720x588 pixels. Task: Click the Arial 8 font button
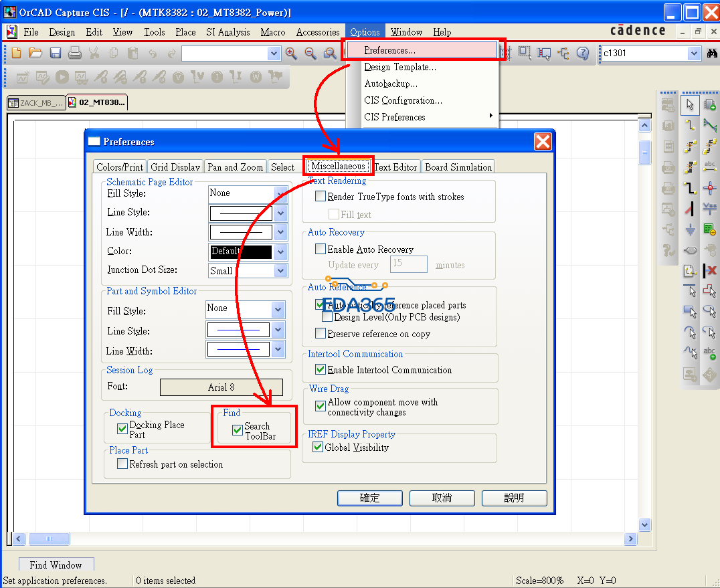[x=221, y=387]
